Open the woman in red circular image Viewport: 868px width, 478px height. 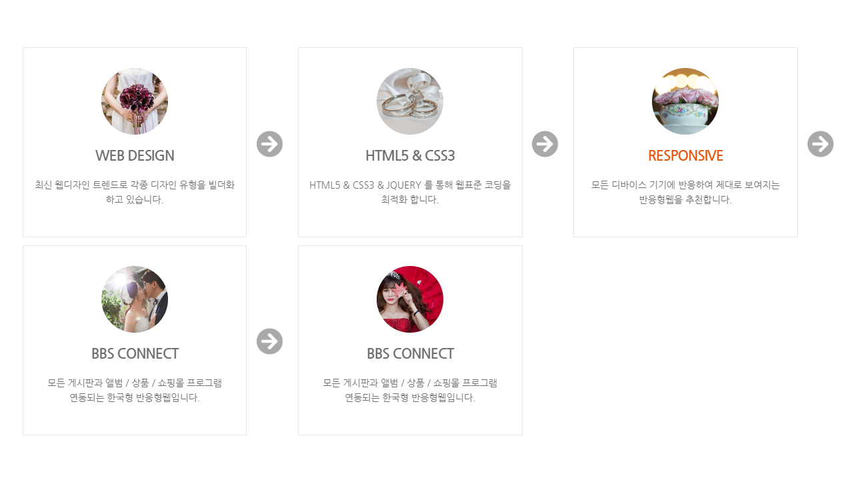pyautogui.click(x=410, y=299)
